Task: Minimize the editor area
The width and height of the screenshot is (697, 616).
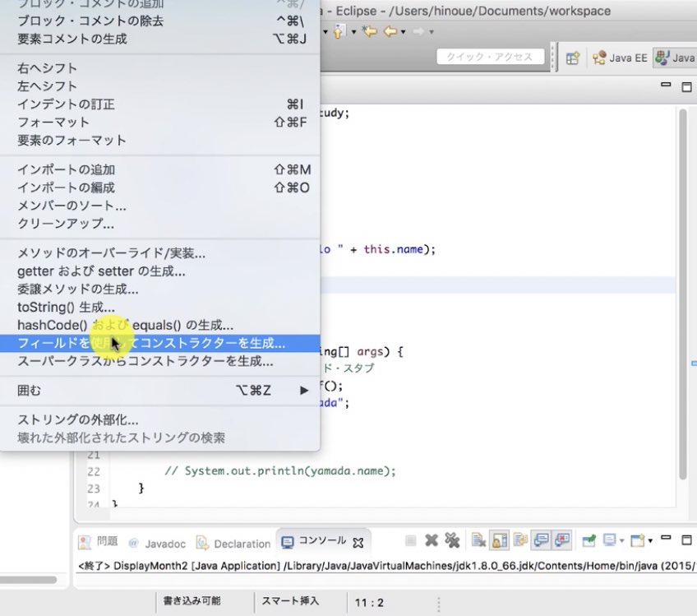Action: tap(666, 85)
